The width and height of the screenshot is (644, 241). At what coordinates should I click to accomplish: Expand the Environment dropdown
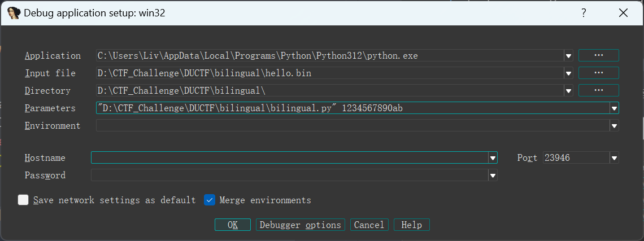pos(615,126)
